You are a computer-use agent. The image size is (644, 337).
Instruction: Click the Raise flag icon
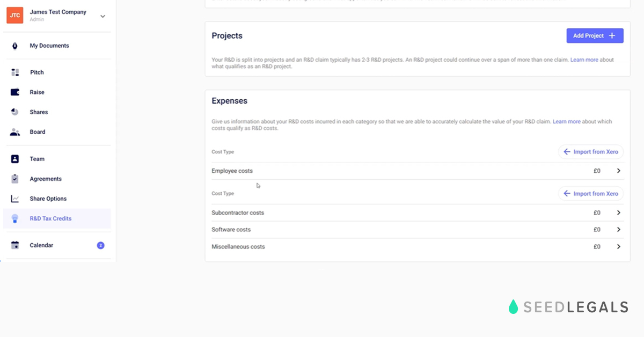tap(16, 92)
